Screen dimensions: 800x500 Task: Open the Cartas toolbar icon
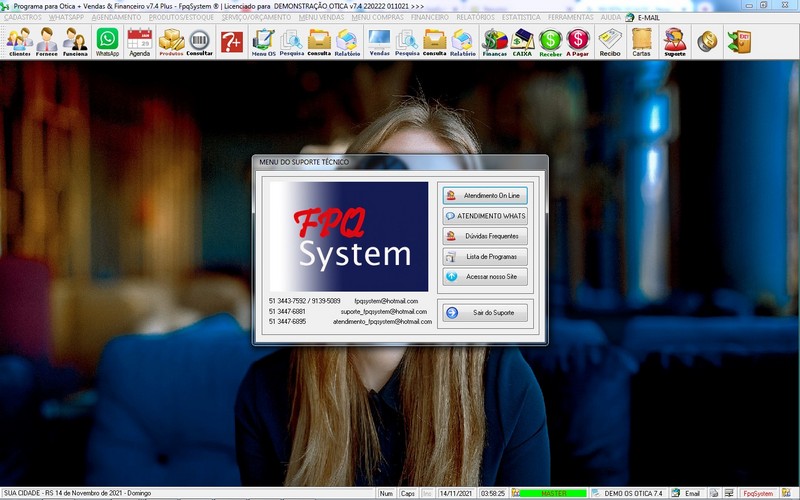tap(642, 42)
